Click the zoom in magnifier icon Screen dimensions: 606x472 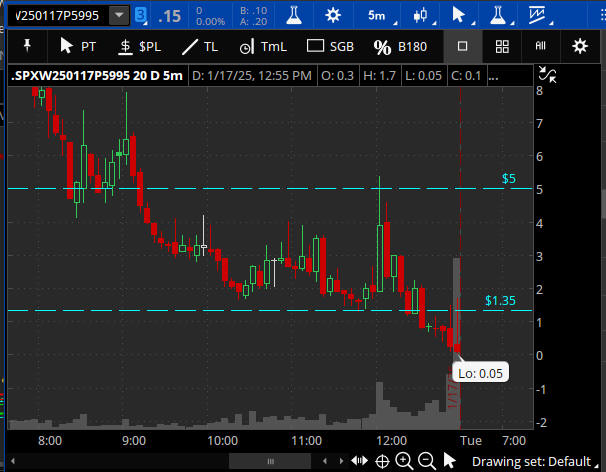(x=403, y=461)
